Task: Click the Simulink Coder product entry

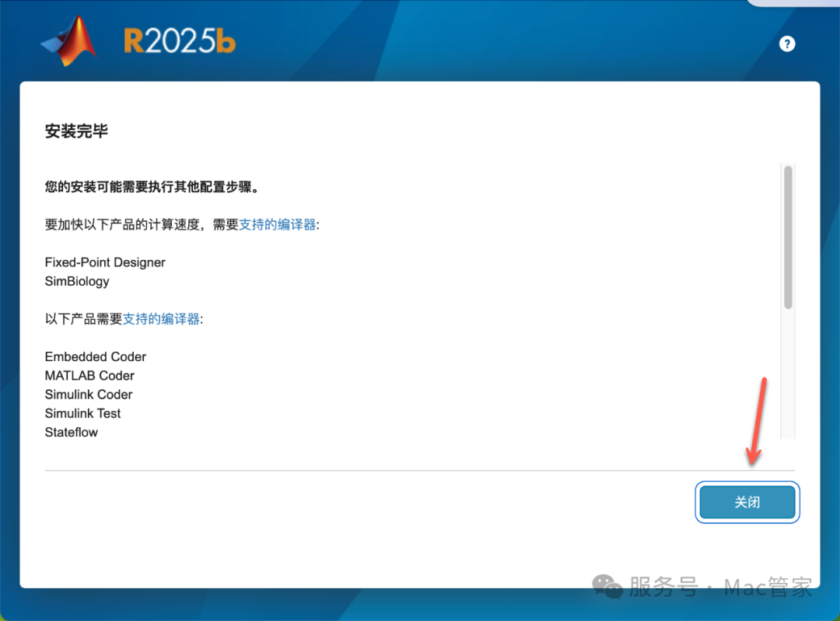Action: click(x=88, y=395)
